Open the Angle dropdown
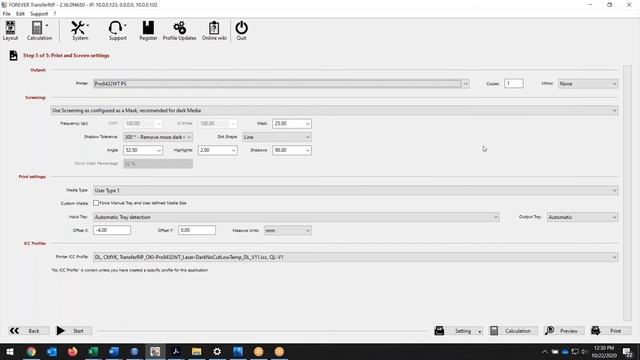Screen dimensions: 640x360 159,151
